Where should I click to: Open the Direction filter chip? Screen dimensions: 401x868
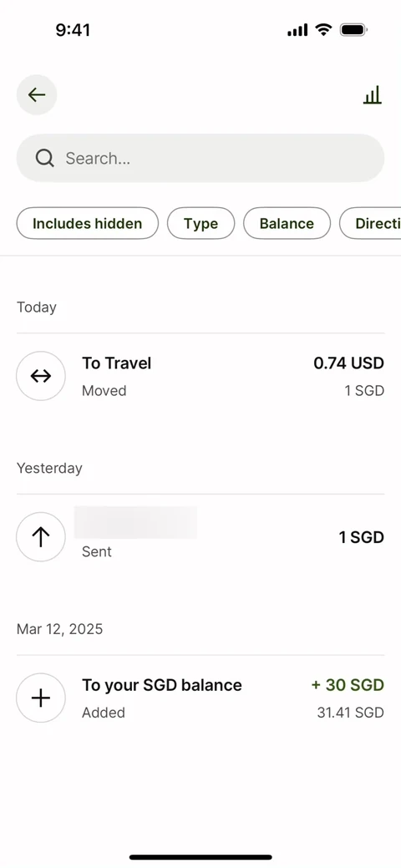tap(370, 223)
